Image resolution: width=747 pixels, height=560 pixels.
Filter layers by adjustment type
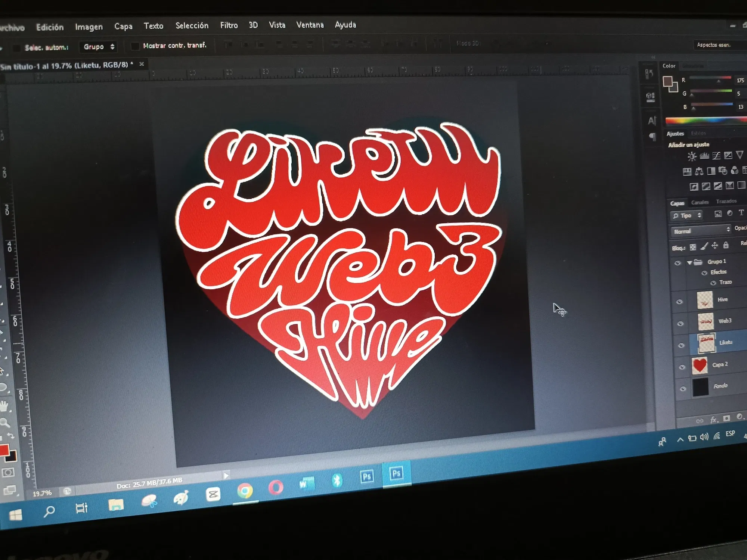[x=729, y=213]
